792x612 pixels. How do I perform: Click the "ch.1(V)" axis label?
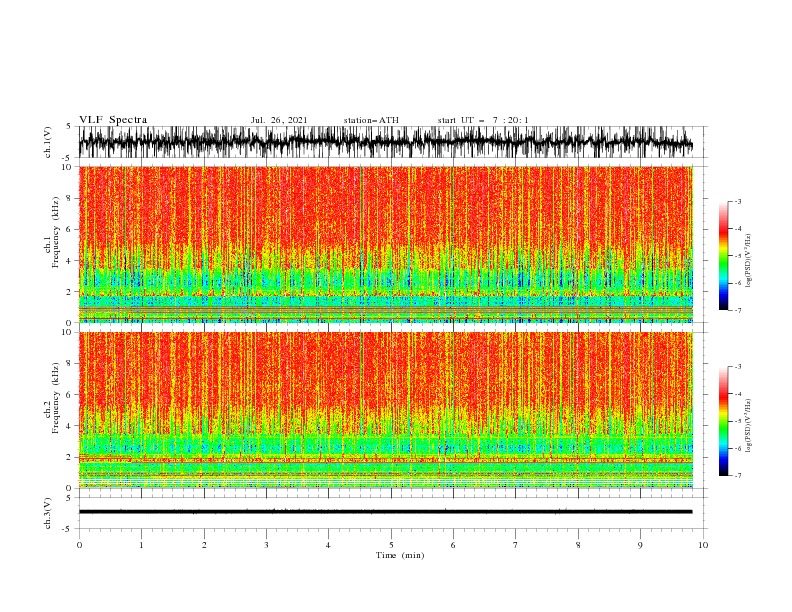[48, 142]
